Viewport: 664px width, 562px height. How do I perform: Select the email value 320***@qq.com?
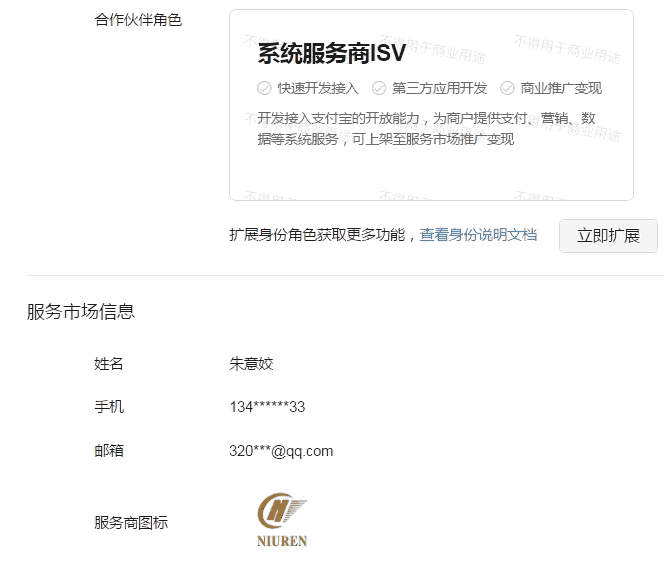click(x=281, y=451)
